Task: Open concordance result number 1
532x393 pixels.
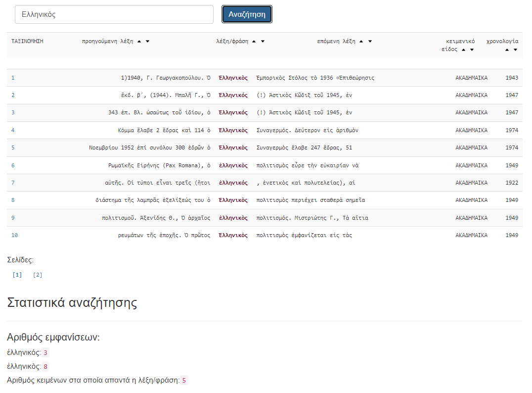Action: click(x=13, y=78)
